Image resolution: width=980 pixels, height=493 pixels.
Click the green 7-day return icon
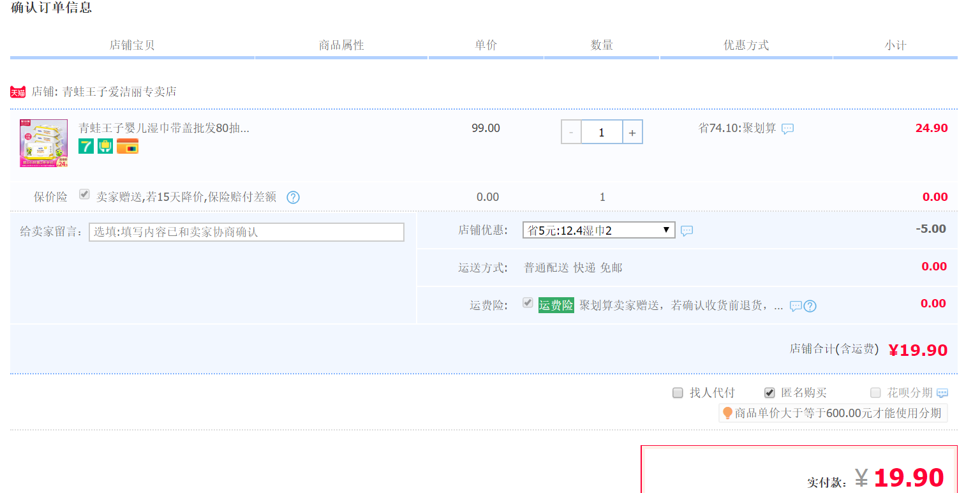click(86, 146)
